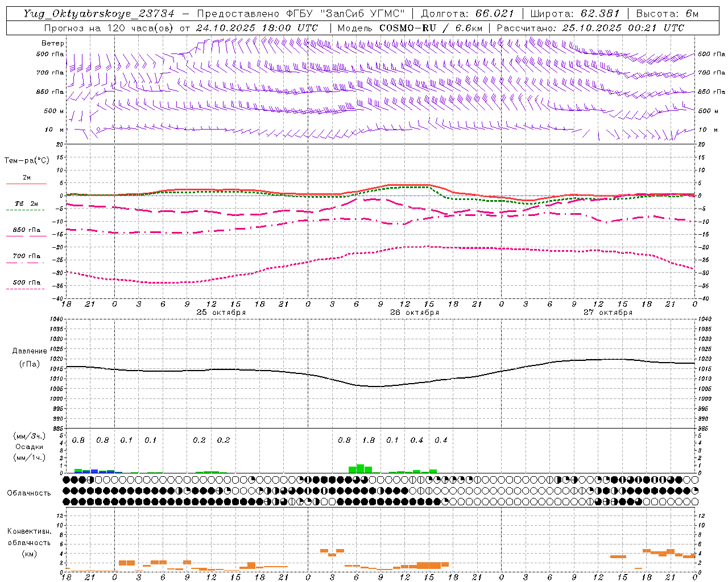Click the '850 гПа' temperature legend entry
The height and width of the screenshot is (582, 728).
point(26,230)
